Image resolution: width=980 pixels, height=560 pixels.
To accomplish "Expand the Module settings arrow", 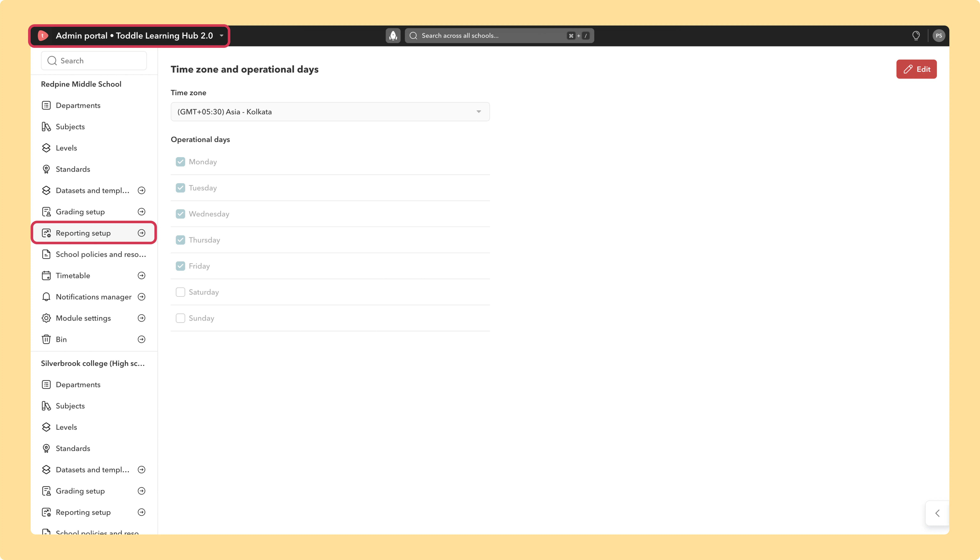I will (141, 318).
